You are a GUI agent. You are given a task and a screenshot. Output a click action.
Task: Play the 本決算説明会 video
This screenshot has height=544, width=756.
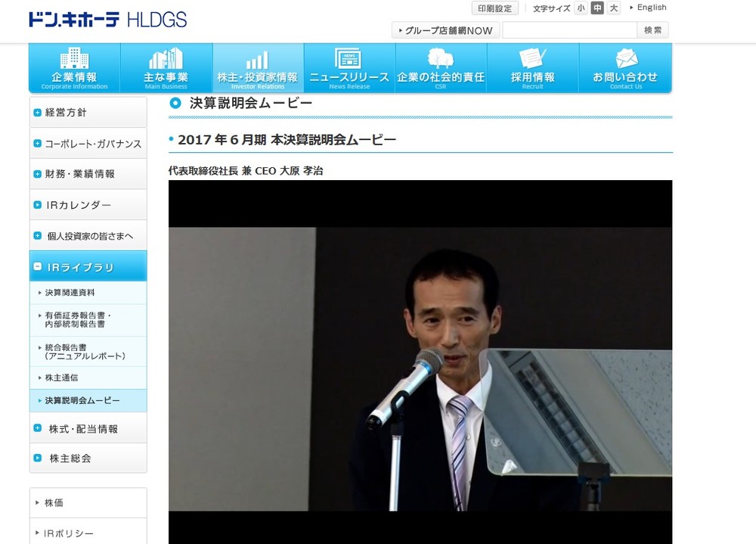(x=420, y=362)
